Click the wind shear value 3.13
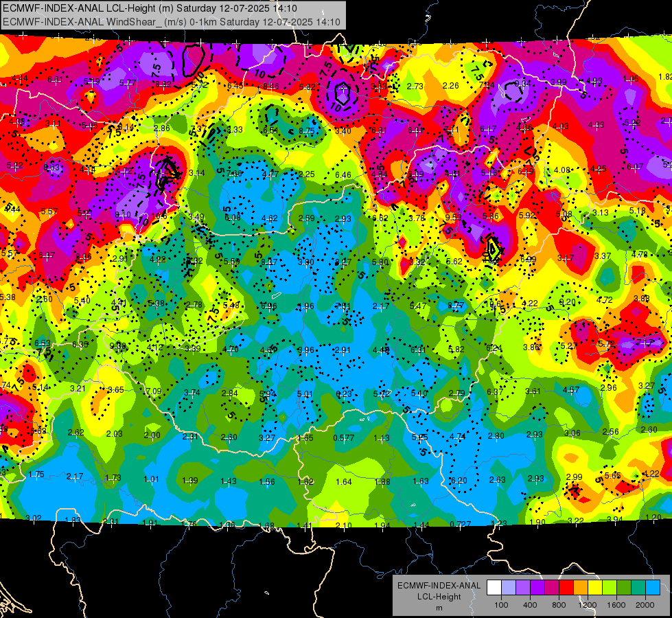This screenshot has height=618, width=672. [601, 213]
